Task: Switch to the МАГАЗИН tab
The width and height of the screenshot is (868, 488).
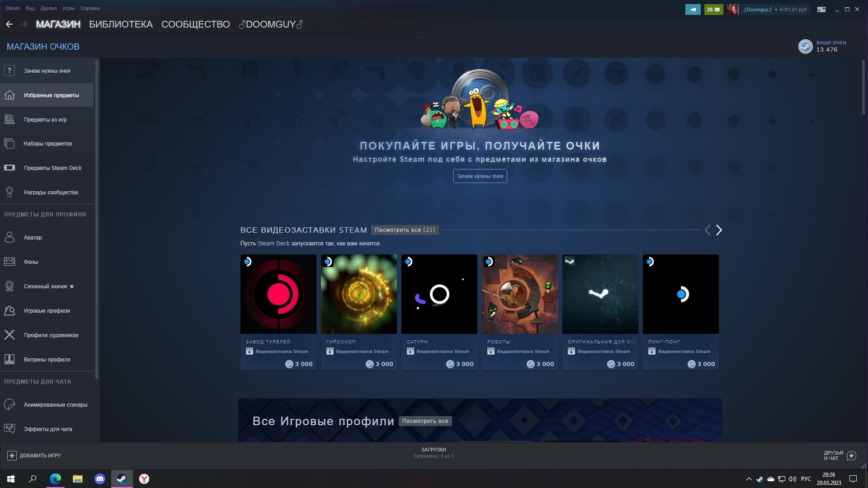Action: click(x=58, y=24)
